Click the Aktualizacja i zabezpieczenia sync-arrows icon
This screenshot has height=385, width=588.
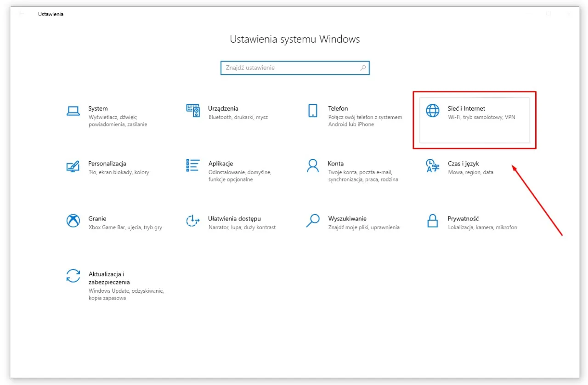point(73,276)
